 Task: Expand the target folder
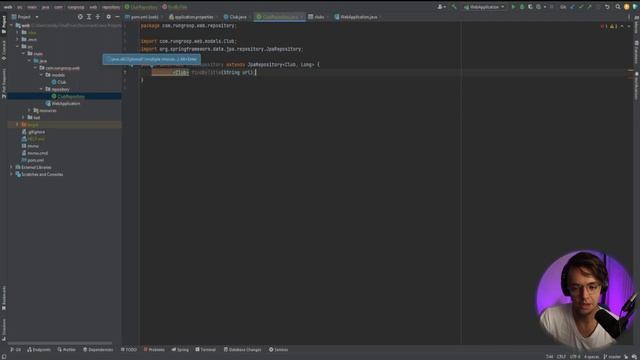click(x=18, y=124)
